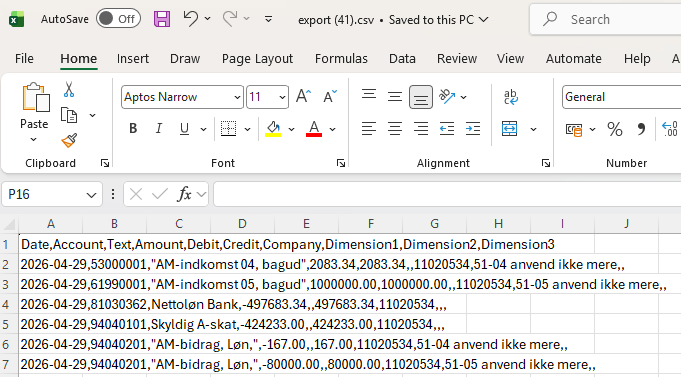Apply yellow fill color bucket

click(x=273, y=129)
